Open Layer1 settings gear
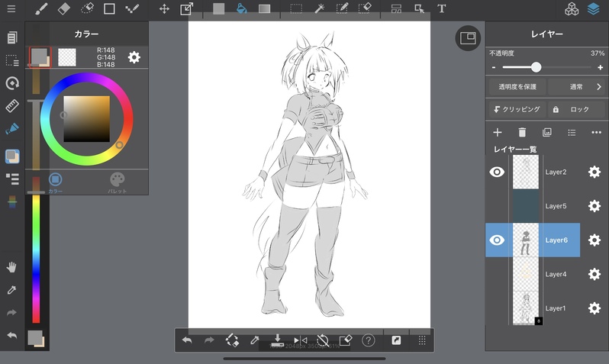The height and width of the screenshot is (364, 609). (x=594, y=308)
